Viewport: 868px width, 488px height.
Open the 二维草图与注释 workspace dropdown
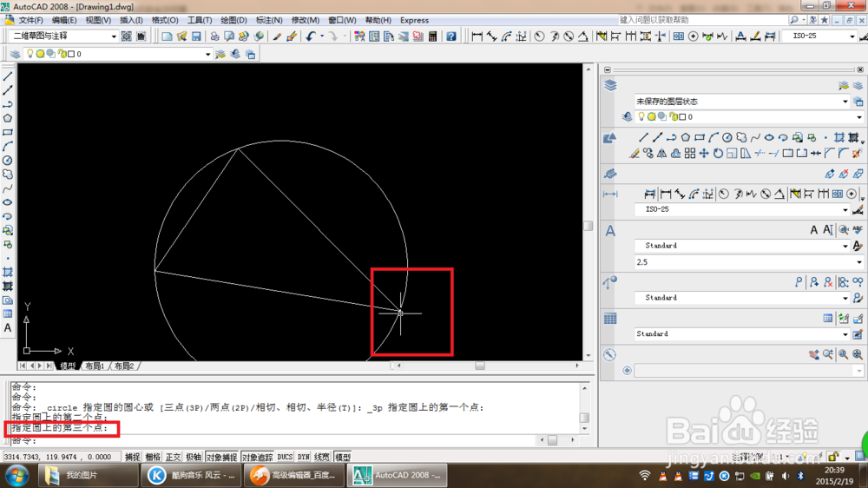point(114,36)
